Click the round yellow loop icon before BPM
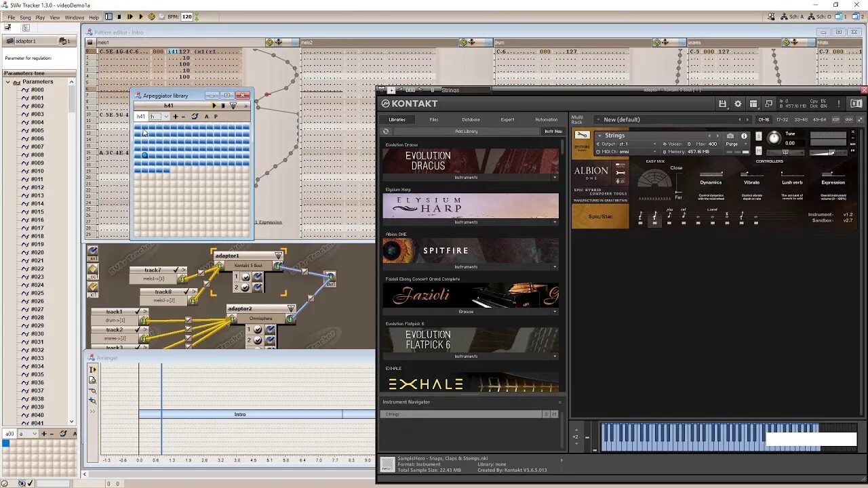The height and width of the screenshot is (488, 868). tap(152, 16)
